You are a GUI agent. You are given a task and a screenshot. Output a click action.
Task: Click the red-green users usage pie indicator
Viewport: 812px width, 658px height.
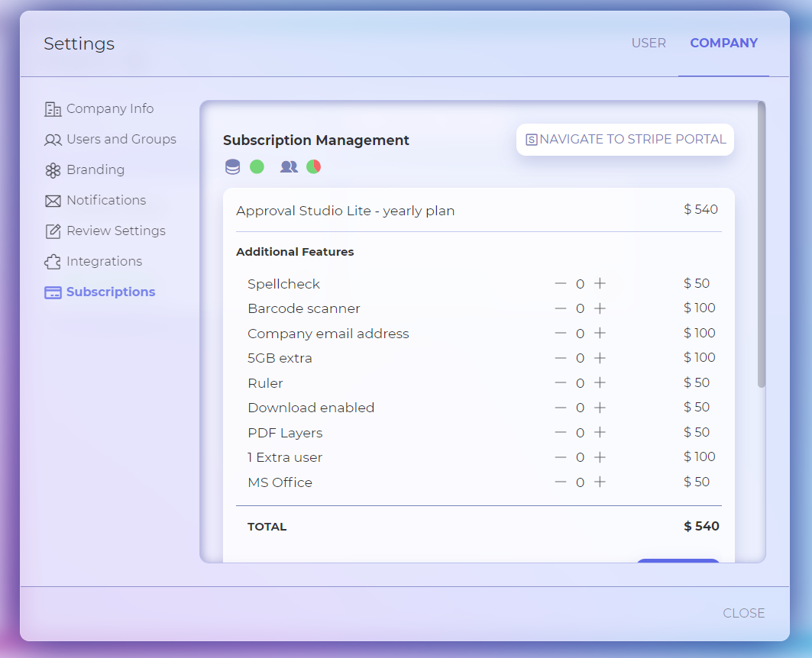tap(313, 166)
